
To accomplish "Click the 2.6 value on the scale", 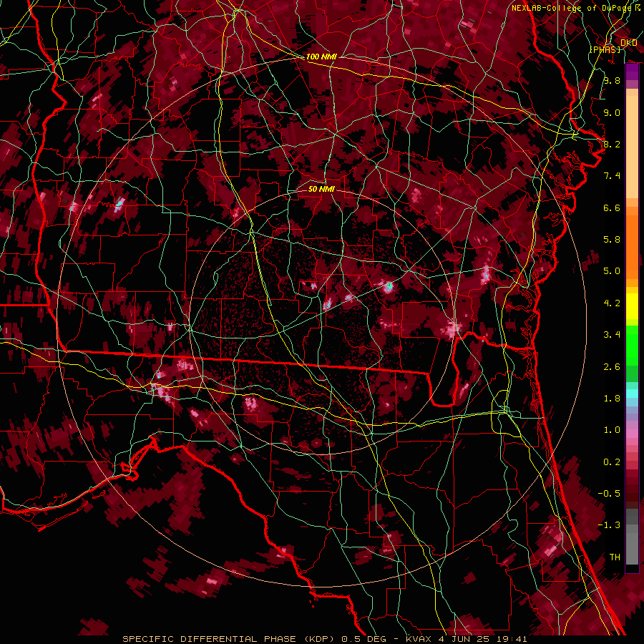I will [x=612, y=367].
